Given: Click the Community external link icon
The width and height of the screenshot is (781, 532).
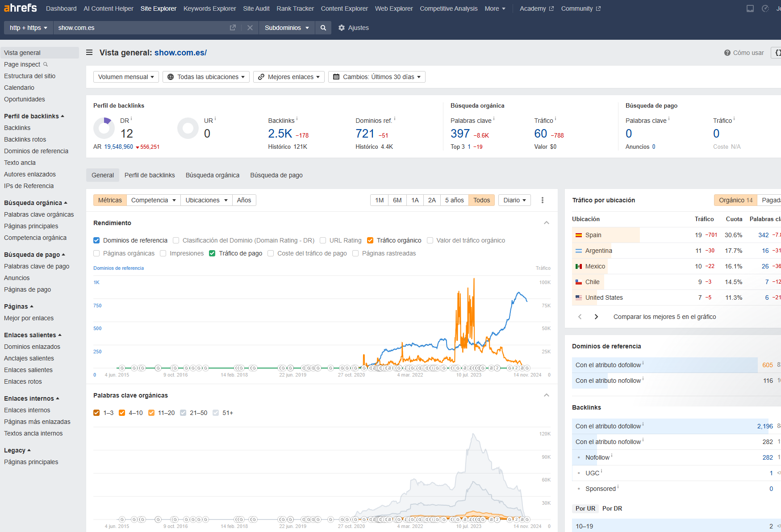Looking at the screenshot, I should pos(598,8).
